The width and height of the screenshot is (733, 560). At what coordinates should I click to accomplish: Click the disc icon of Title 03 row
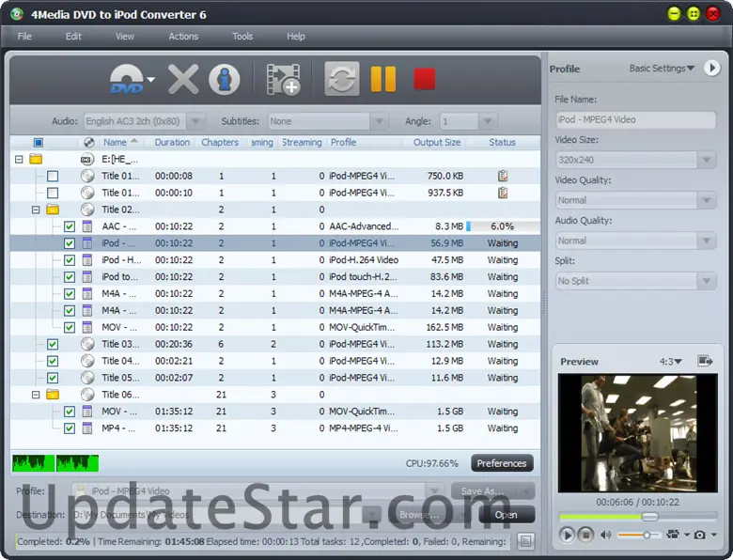[x=87, y=344]
